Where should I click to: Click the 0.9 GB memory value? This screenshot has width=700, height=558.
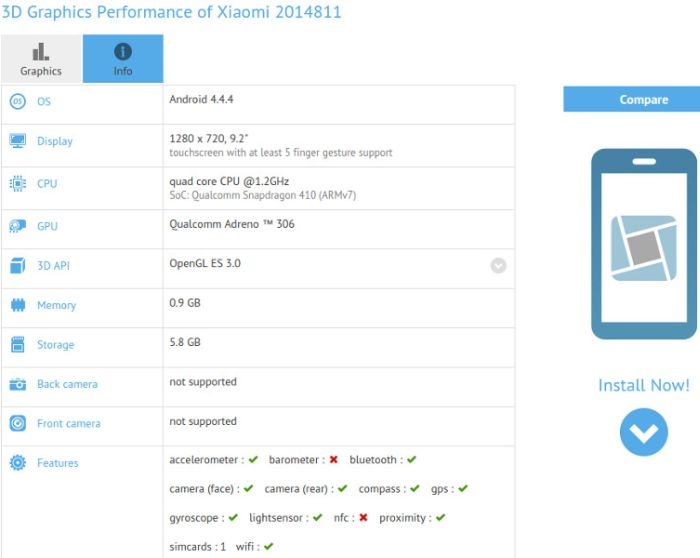(x=185, y=303)
